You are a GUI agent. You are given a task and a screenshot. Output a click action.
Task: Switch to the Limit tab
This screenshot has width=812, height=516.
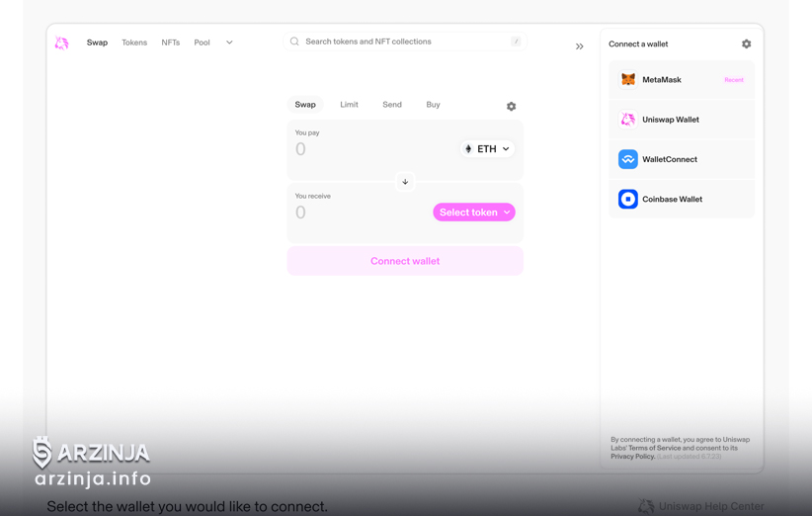click(x=349, y=105)
